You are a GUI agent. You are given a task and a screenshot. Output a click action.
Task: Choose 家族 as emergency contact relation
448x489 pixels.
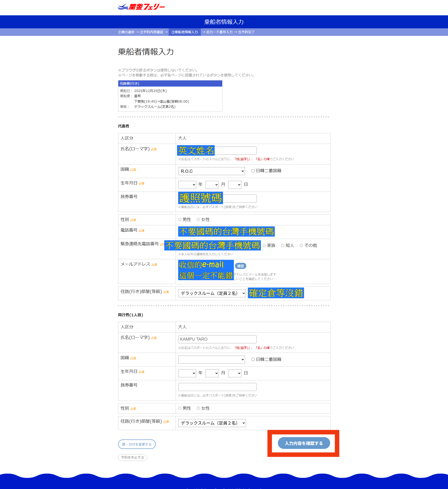(264, 246)
